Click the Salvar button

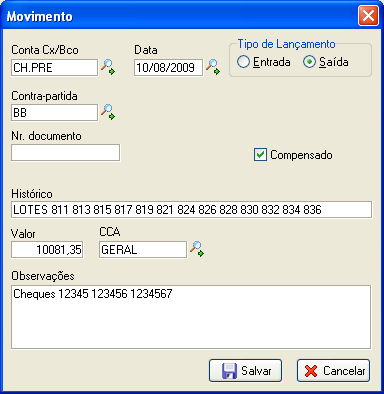pos(245,371)
